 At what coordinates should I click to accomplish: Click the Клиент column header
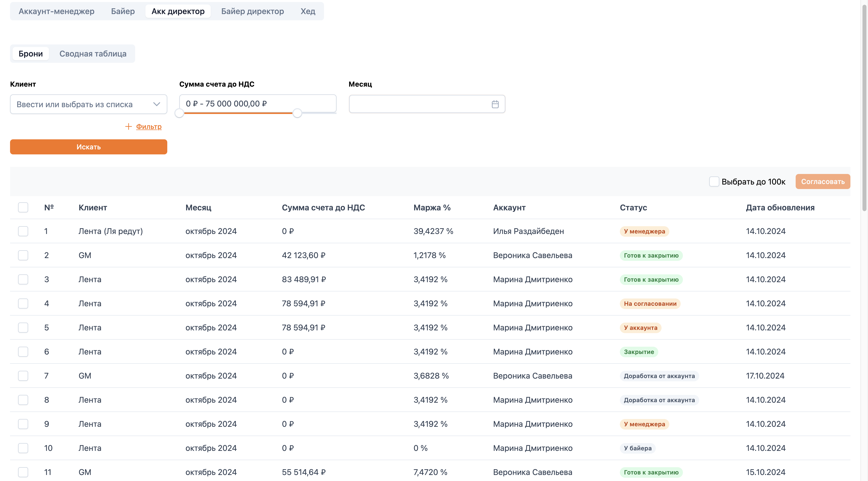pyautogui.click(x=93, y=208)
